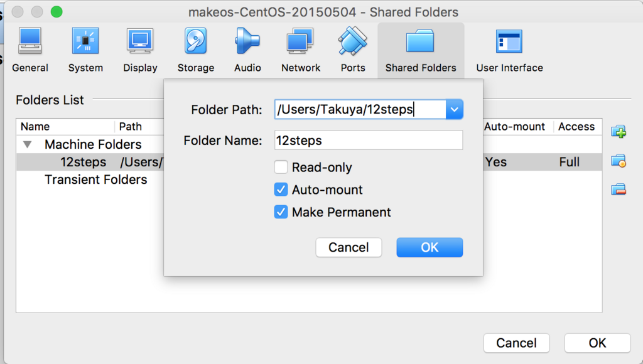Uncheck the Make Permanent checkbox

281,212
